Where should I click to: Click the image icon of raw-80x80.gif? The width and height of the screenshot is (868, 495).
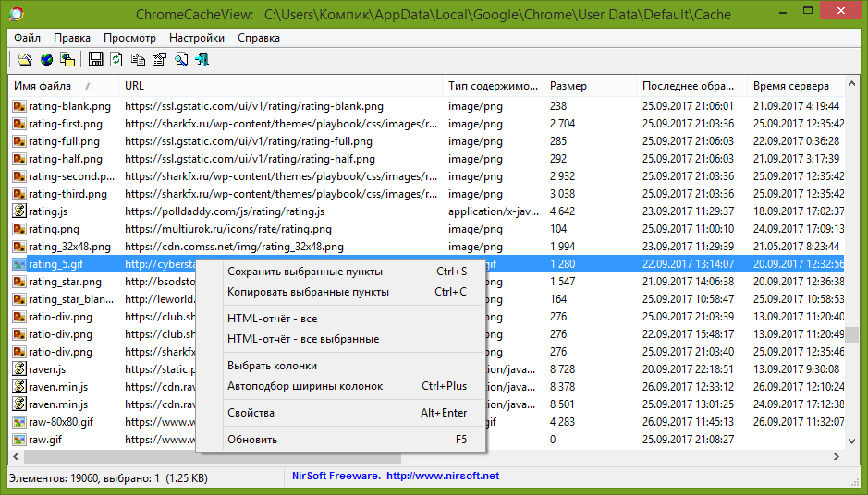click(x=19, y=422)
